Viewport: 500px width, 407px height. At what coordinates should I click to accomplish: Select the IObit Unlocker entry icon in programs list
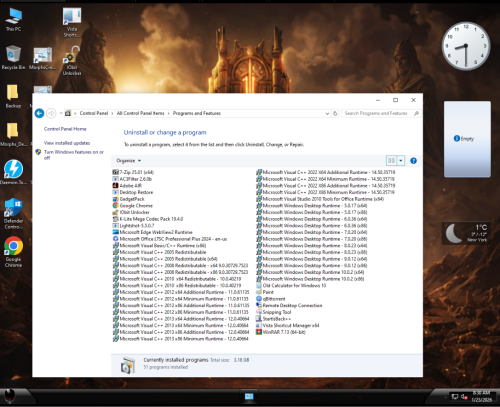(116, 212)
